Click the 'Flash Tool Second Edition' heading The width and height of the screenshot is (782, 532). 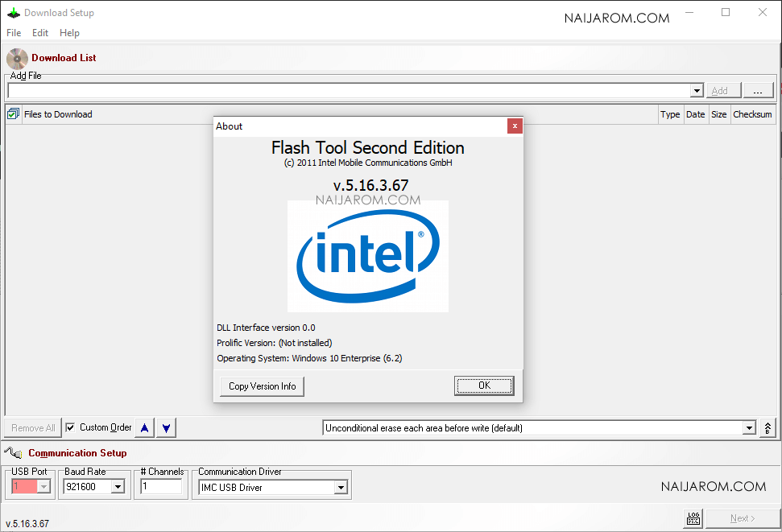[368, 147]
